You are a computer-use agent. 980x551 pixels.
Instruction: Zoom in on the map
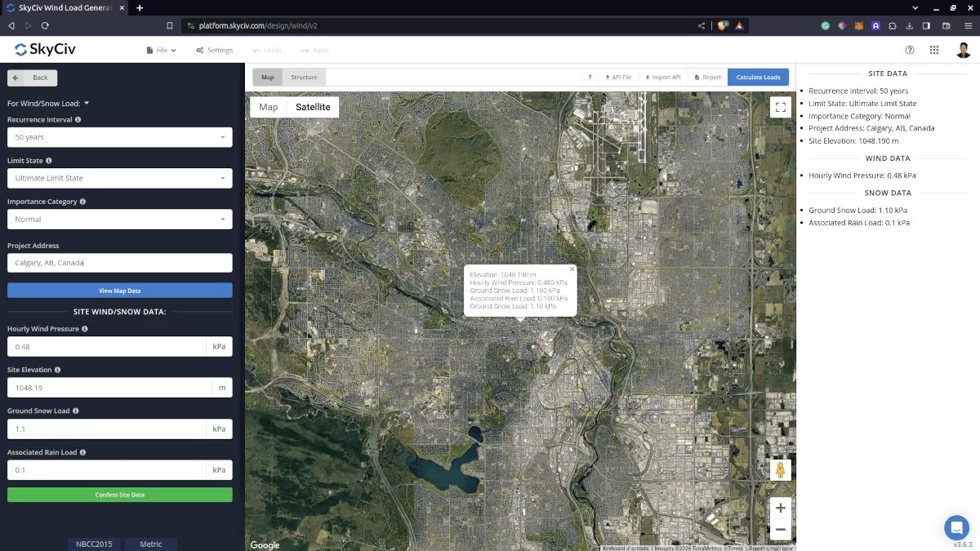(x=780, y=508)
